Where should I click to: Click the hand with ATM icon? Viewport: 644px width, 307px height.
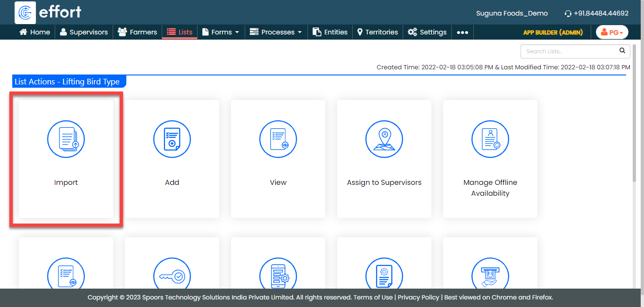pos(490,276)
